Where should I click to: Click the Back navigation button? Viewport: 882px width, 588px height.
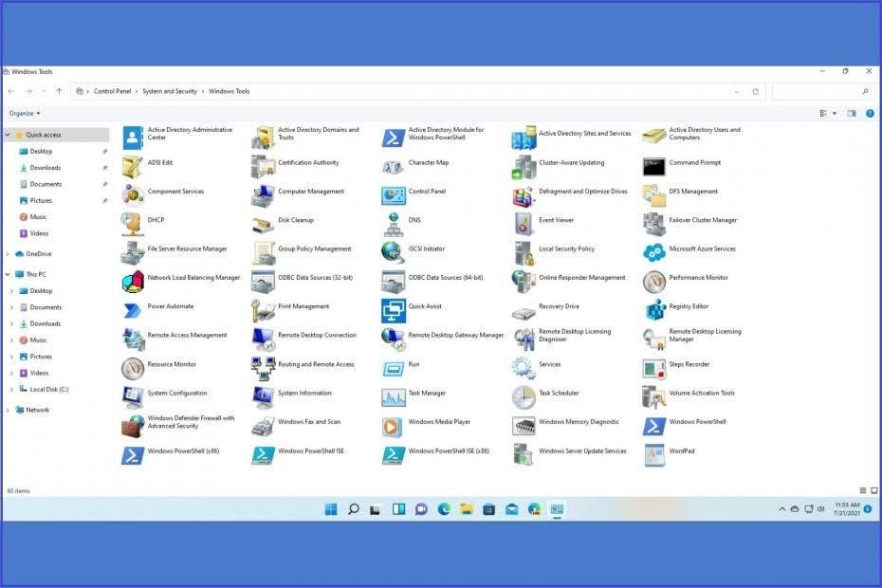pos(10,91)
